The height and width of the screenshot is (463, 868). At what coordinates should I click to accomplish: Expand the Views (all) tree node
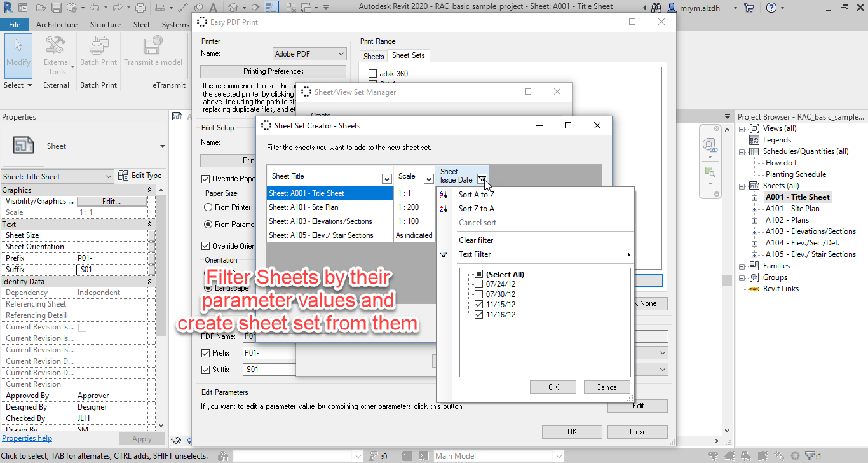point(742,128)
